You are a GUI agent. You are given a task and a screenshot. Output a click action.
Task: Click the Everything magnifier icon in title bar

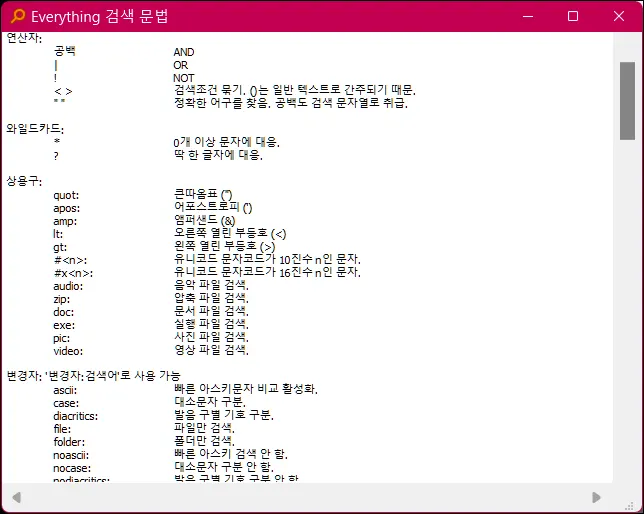[18, 16]
